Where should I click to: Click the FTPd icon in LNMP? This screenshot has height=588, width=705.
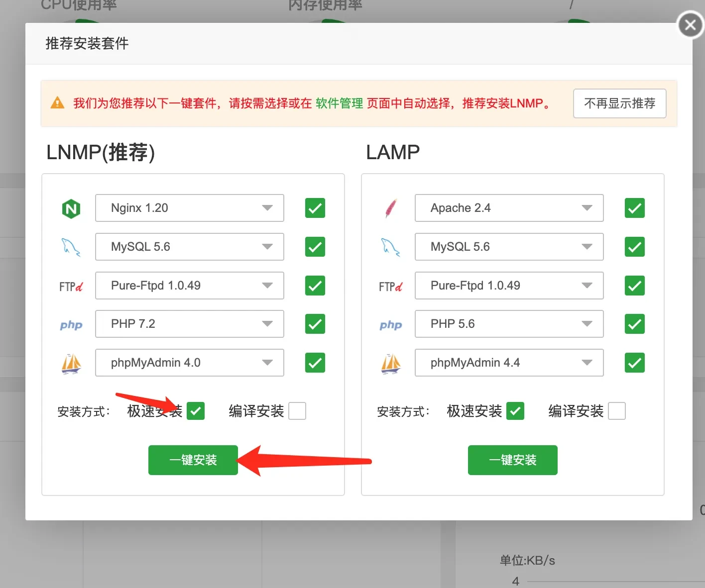point(71,287)
